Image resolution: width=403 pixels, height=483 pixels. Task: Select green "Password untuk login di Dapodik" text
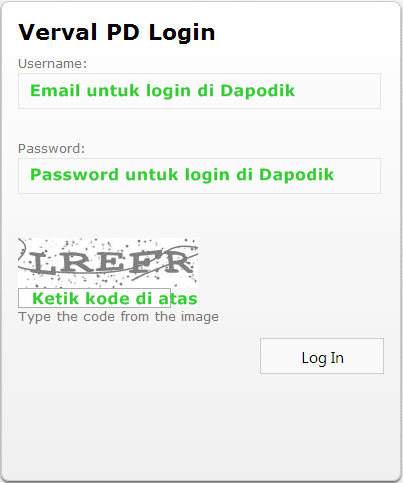click(182, 175)
